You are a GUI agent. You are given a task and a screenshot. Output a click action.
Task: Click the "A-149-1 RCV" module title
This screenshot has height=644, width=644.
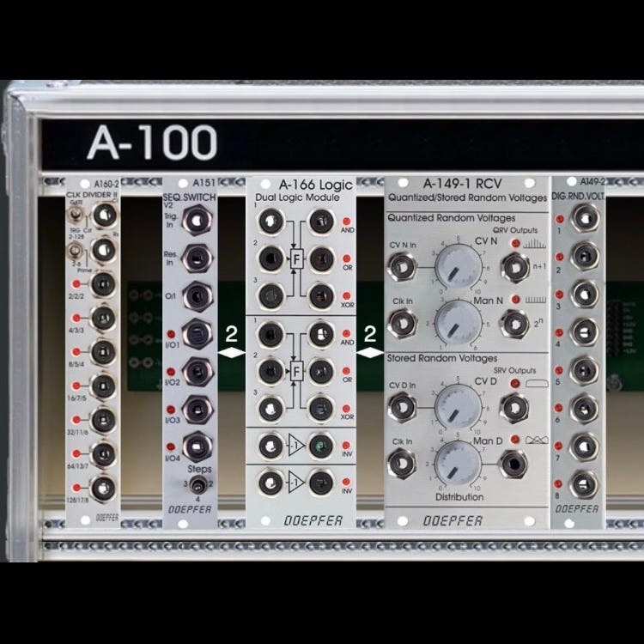[x=462, y=183]
